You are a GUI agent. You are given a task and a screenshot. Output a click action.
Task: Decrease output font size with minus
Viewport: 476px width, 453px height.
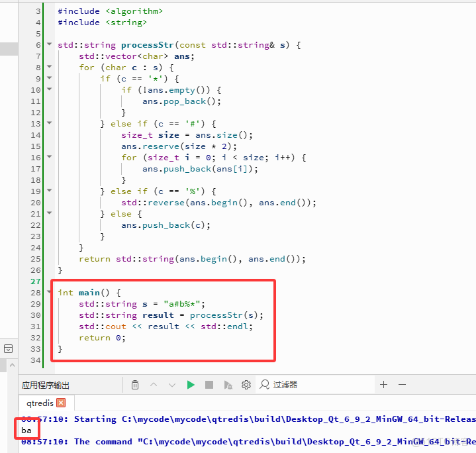403,384
